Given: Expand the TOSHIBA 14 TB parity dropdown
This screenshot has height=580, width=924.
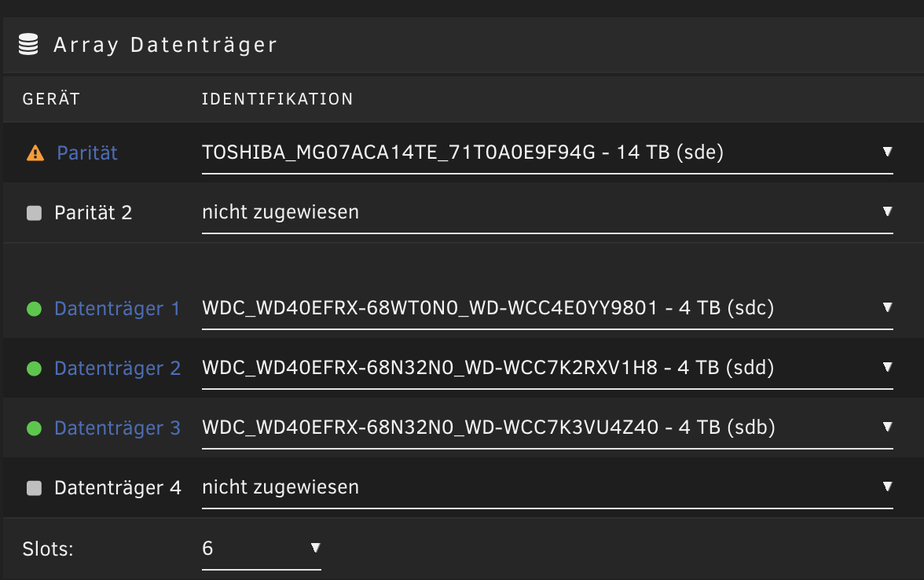Looking at the screenshot, I should click(x=548, y=153).
